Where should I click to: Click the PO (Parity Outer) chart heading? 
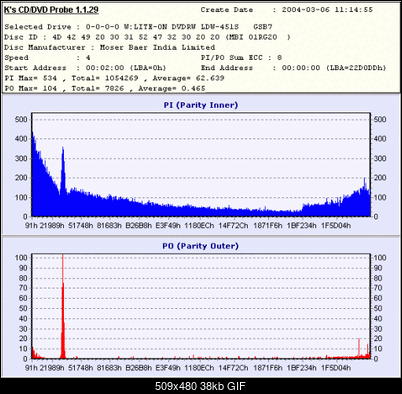201,246
